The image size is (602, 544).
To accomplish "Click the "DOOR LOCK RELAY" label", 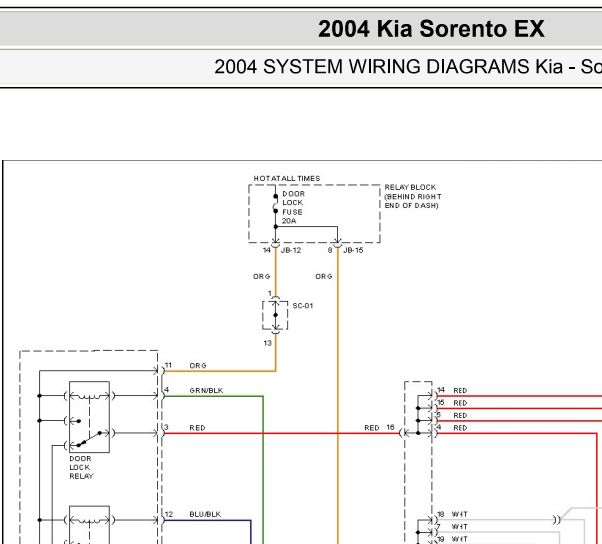I will tap(81, 468).
